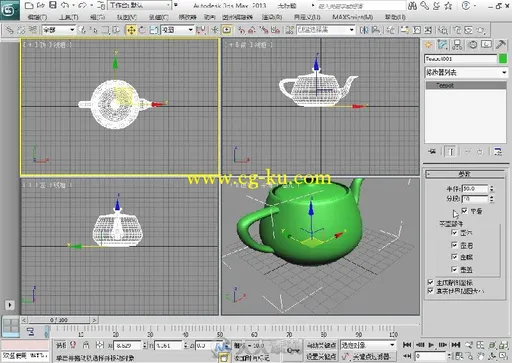Open the Tools menu

point(69,17)
